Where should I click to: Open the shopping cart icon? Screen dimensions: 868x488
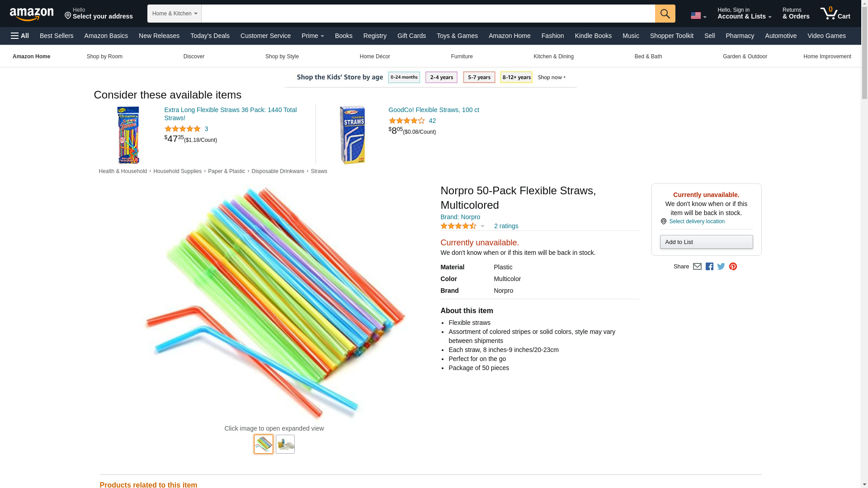(x=835, y=14)
